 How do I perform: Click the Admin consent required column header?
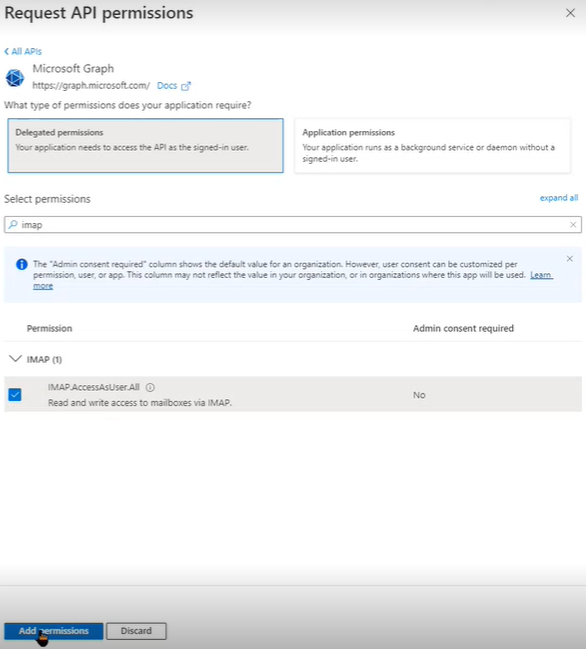point(463,328)
